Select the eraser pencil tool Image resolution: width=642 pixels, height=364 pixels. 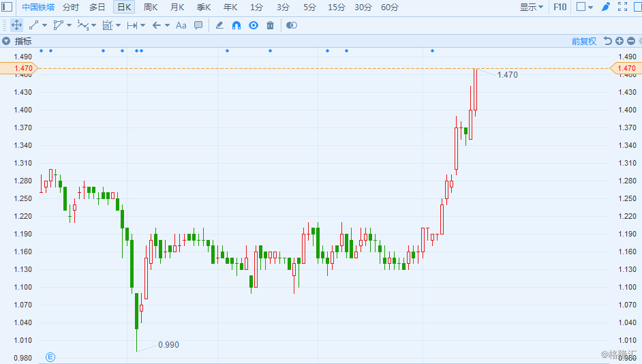click(x=219, y=25)
